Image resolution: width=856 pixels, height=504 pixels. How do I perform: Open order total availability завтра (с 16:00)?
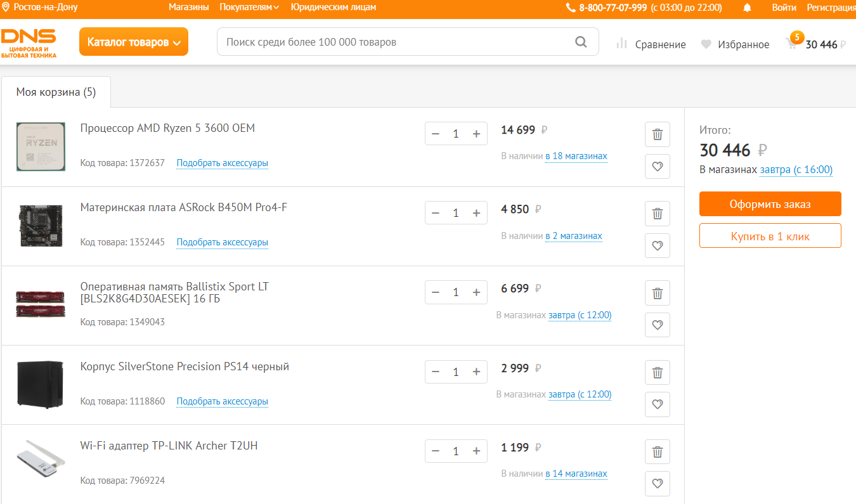[x=796, y=170]
